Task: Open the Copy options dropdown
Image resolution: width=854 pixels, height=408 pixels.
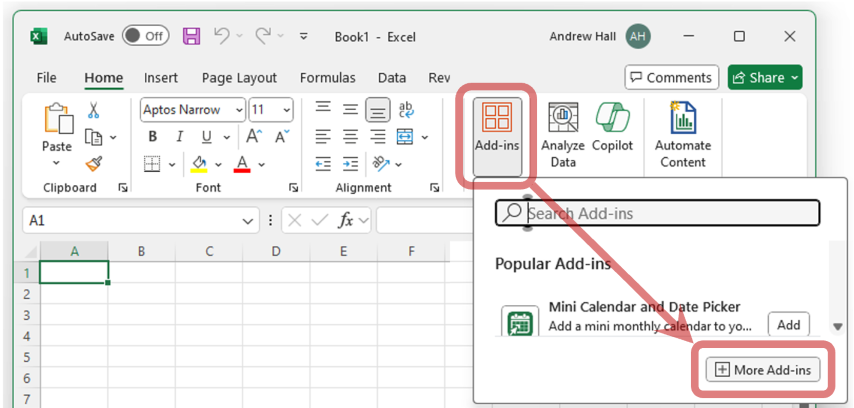Action: click(x=113, y=137)
